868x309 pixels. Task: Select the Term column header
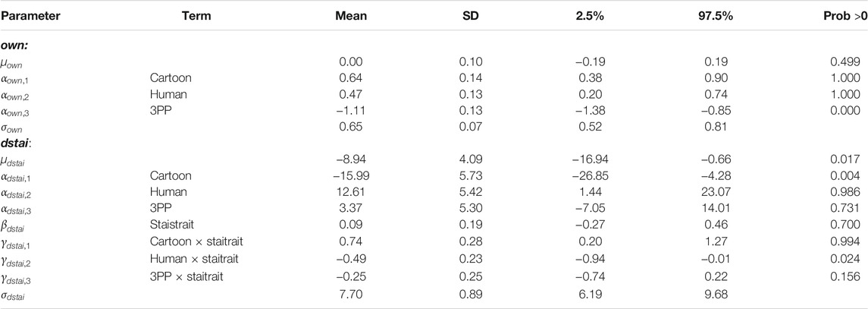196,17
